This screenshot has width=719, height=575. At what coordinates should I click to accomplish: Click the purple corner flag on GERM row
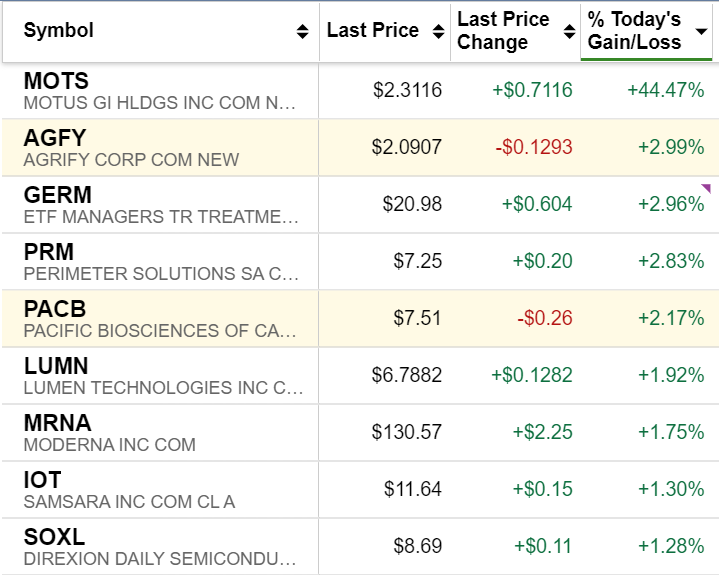706,188
